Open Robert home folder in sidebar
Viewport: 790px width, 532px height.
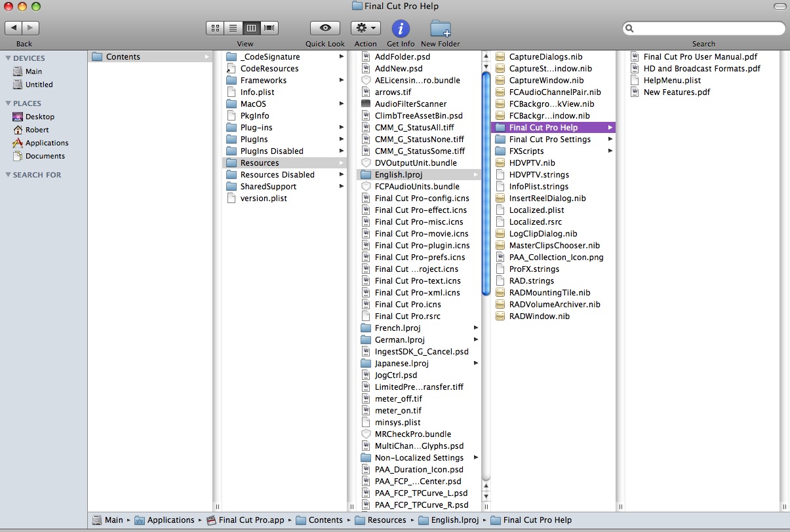(31, 130)
